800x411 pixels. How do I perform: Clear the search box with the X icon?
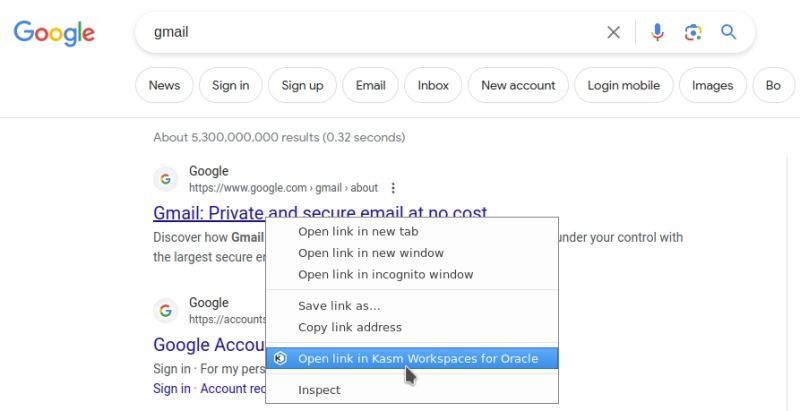tap(613, 33)
